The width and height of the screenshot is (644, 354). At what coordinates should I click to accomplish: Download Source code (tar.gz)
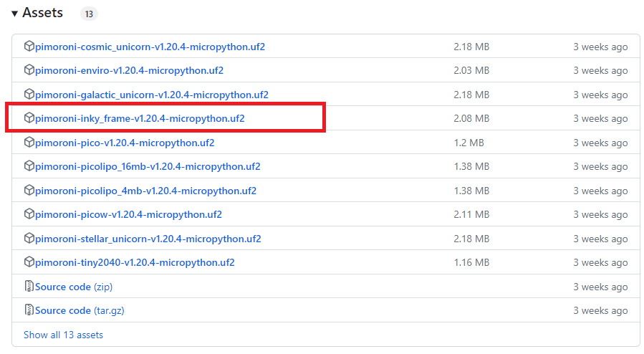80,310
